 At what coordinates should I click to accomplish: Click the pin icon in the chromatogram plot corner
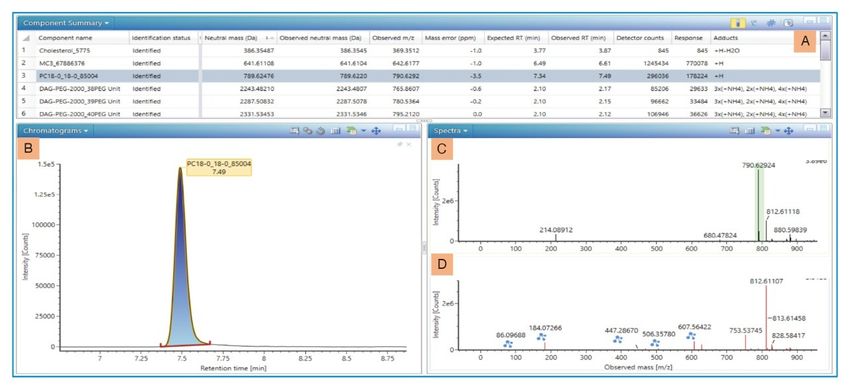400,144
